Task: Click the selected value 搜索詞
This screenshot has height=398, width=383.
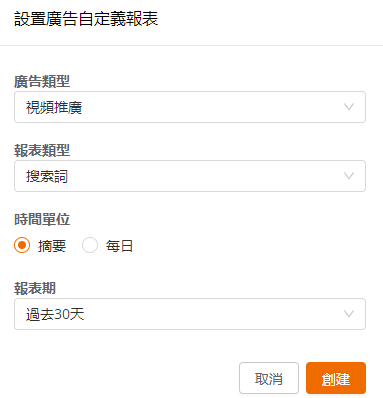Action: [47, 177]
